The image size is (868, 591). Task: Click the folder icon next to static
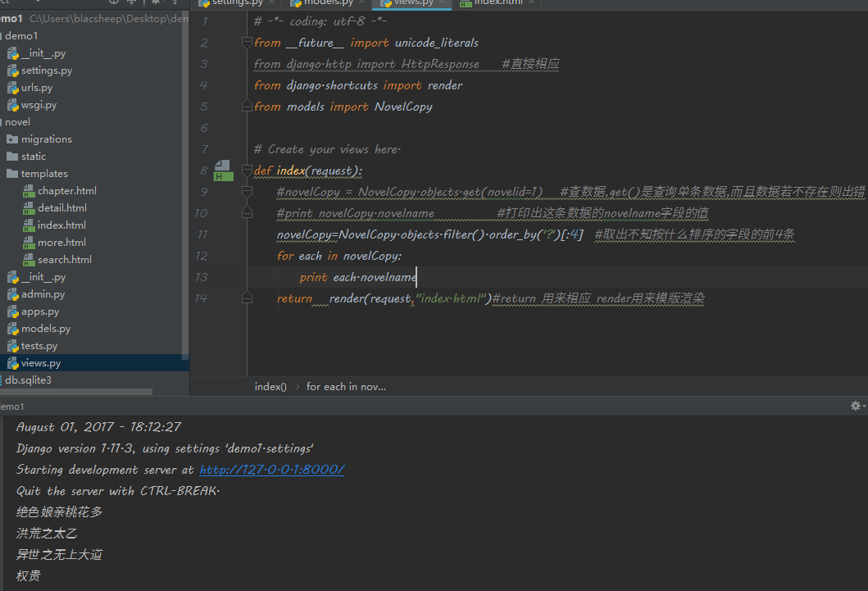[x=12, y=157]
